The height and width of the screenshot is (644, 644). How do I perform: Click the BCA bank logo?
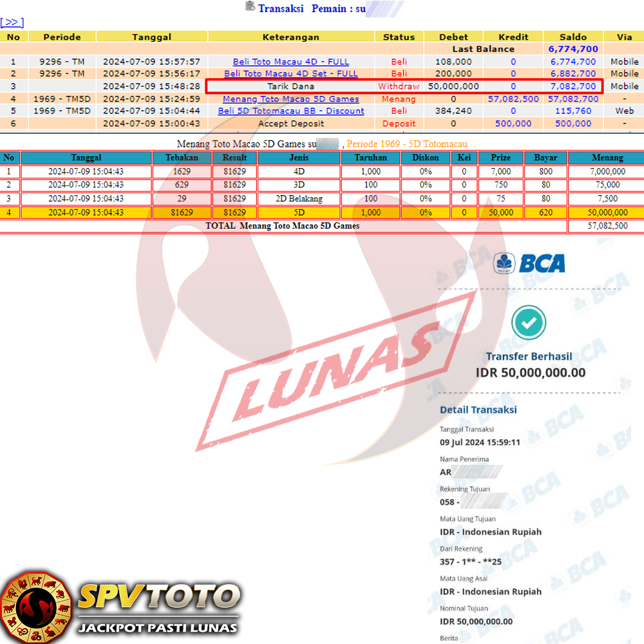(529, 263)
